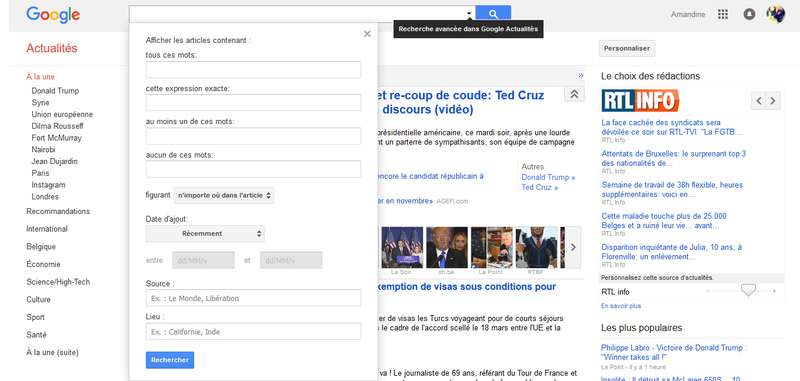Go to Économie section
Screen dimensions: 800x381
[x=43, y=264]
